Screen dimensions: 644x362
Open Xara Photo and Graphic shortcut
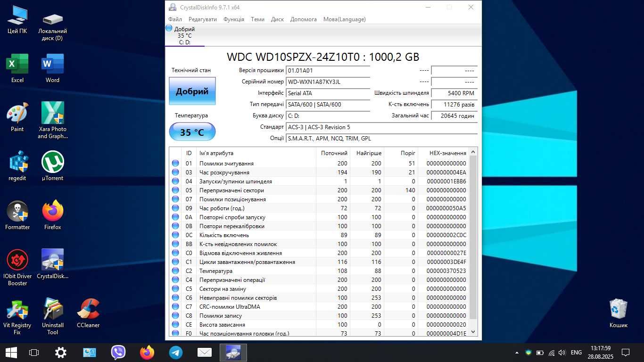[53, 120]
